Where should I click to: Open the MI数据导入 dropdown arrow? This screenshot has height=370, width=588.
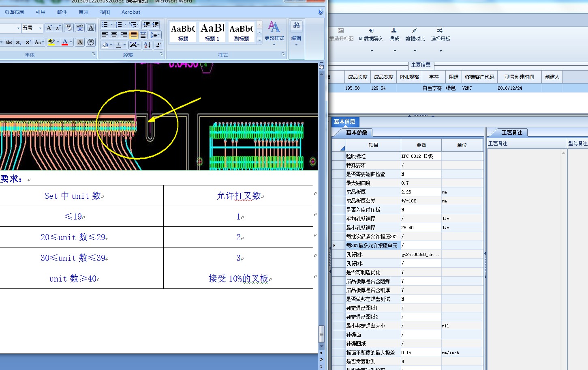click(372, 51)
